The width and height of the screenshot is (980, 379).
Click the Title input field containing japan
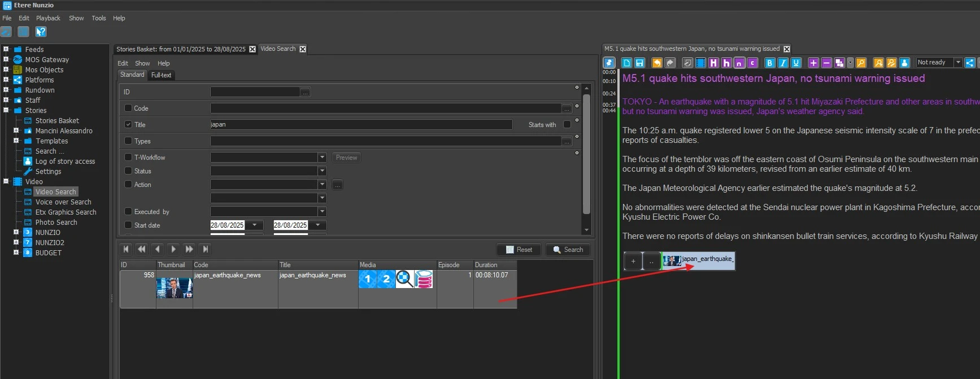coord(360,125)
